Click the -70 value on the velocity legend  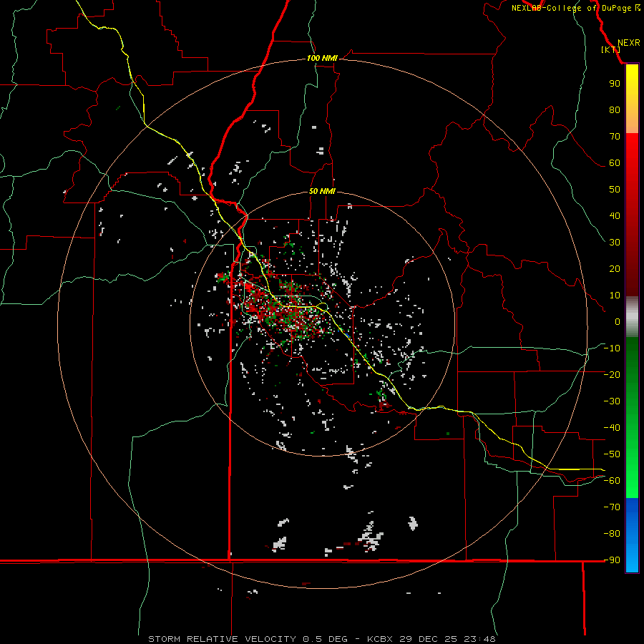pos(612,507)
